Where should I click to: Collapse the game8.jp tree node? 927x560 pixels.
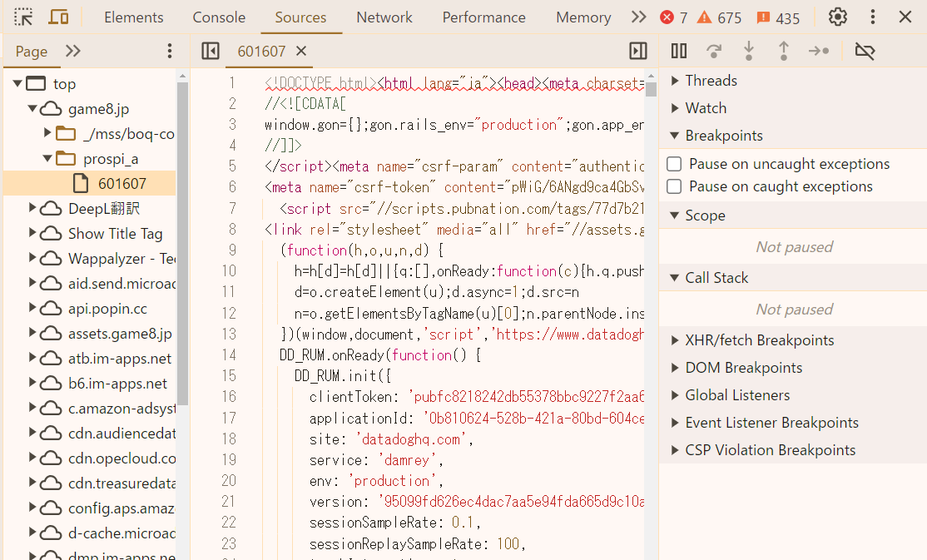click(32, 107)
